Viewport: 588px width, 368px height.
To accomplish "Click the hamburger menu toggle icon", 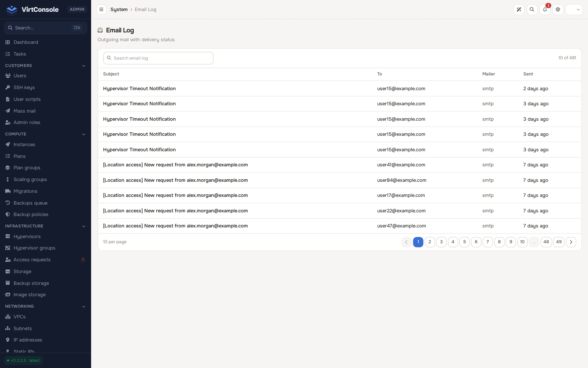I will pos(101,10).
